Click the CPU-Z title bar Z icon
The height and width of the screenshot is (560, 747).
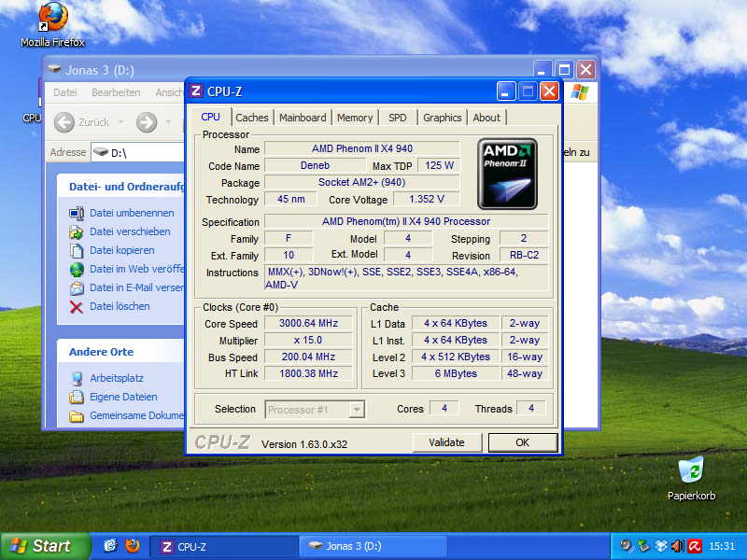pyautogui.click(x=196, y=91)
